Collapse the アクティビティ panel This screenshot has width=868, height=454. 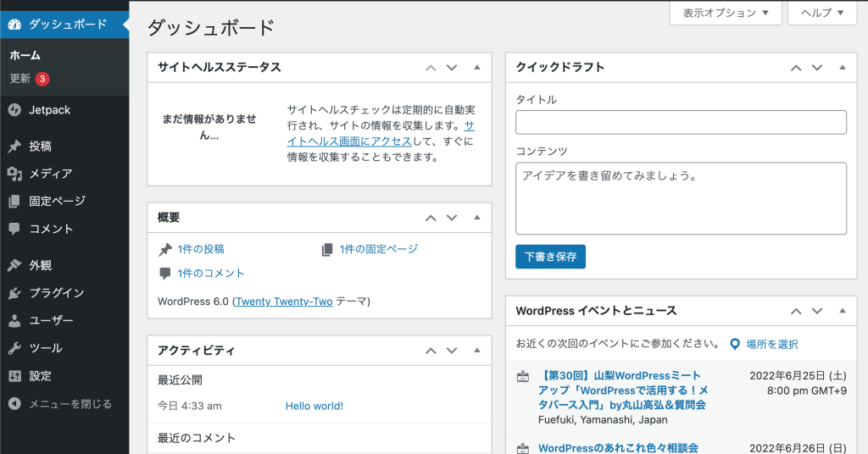pos(476,350)
